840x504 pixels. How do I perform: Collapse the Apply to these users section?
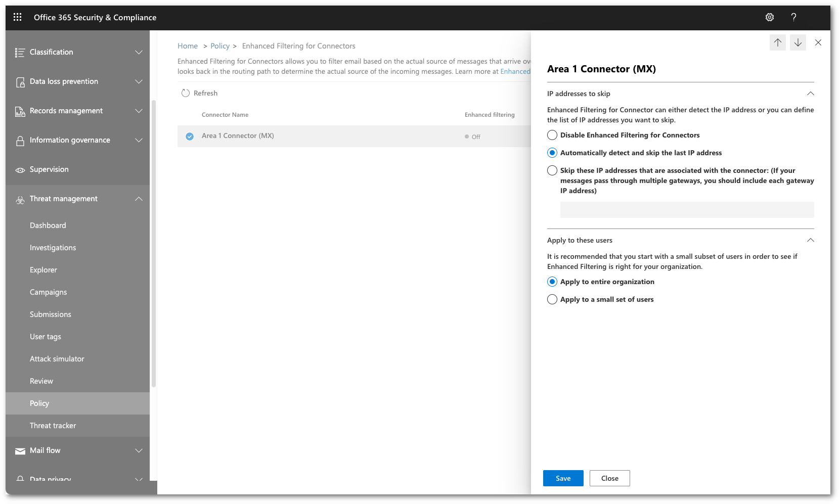pos(811,240)
